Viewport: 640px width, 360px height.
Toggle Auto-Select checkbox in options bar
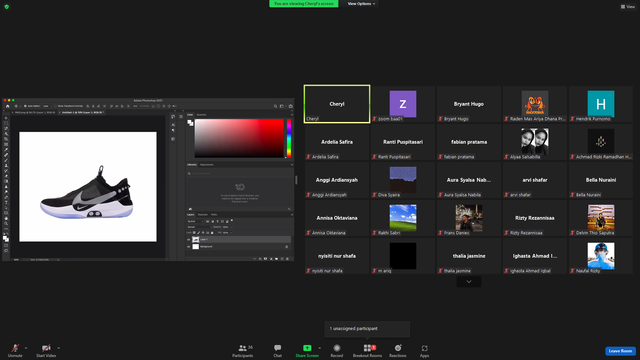[25, 106]
